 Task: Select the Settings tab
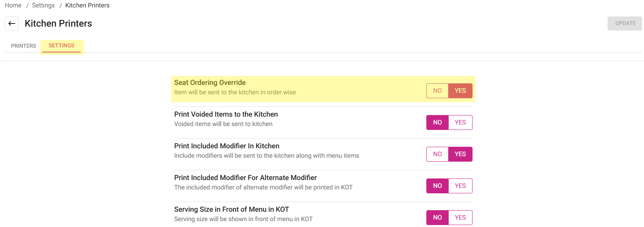(61, 46)
